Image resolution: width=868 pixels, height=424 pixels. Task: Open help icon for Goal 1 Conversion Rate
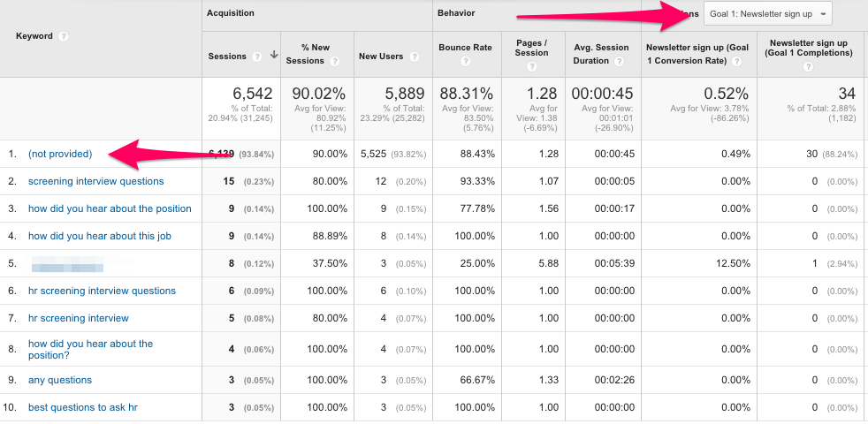[x=736, y=61]
